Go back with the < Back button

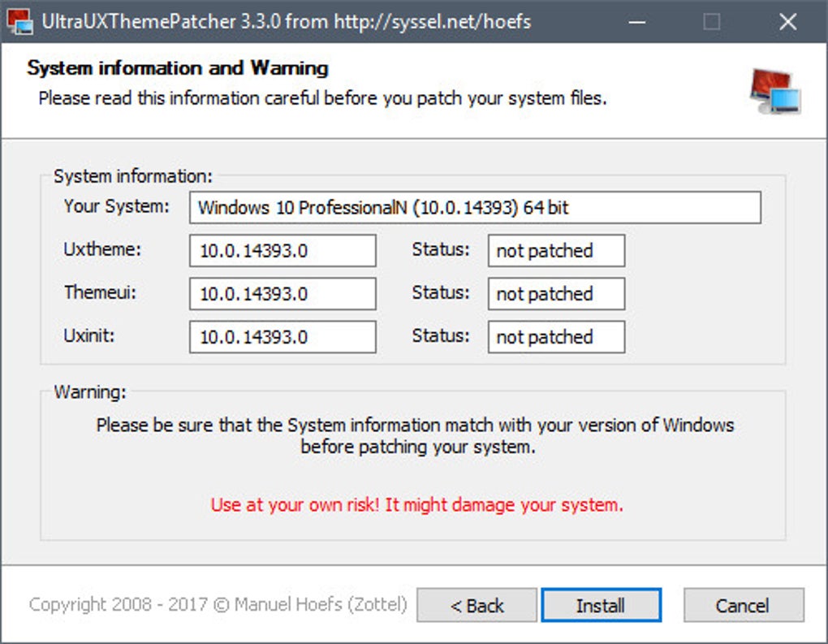477,606
